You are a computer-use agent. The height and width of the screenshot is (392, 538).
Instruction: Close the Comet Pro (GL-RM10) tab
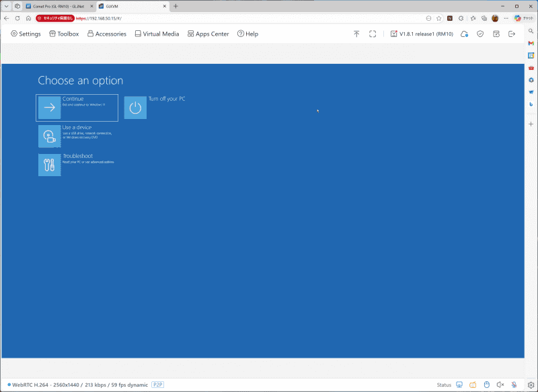[91, 6]
